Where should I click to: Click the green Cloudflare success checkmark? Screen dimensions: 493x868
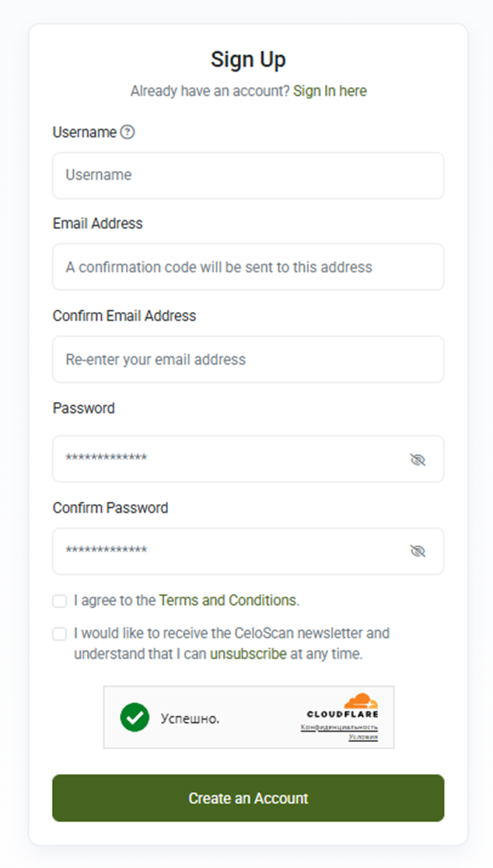tap(135, 717)
